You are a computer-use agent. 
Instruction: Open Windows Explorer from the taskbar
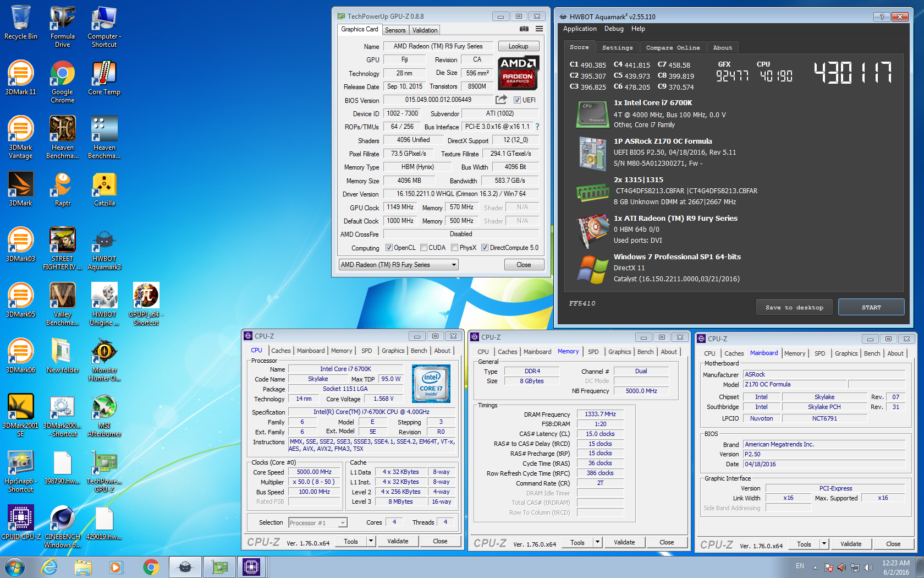pos(83,567)
